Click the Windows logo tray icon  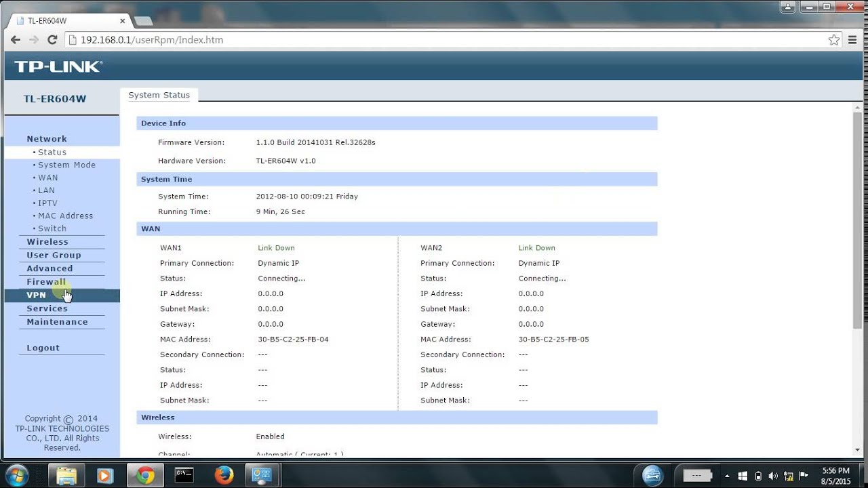743,476
